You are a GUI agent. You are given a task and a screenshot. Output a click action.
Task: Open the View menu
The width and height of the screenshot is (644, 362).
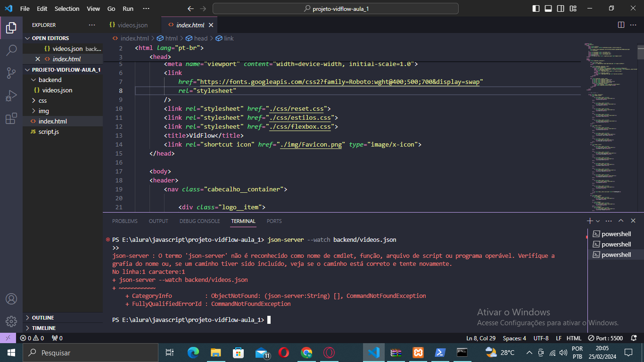point(93,8)
